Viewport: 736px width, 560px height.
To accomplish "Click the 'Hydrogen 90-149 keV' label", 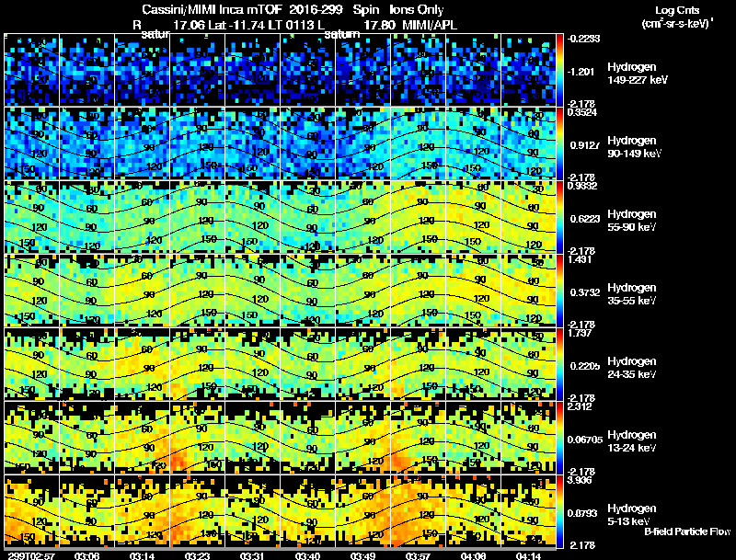I will [x=634, y=147].
